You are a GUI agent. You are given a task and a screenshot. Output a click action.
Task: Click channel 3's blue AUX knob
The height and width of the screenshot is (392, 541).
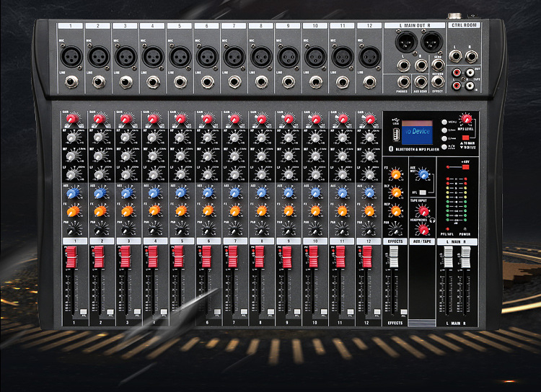click(x=127, y=192)
